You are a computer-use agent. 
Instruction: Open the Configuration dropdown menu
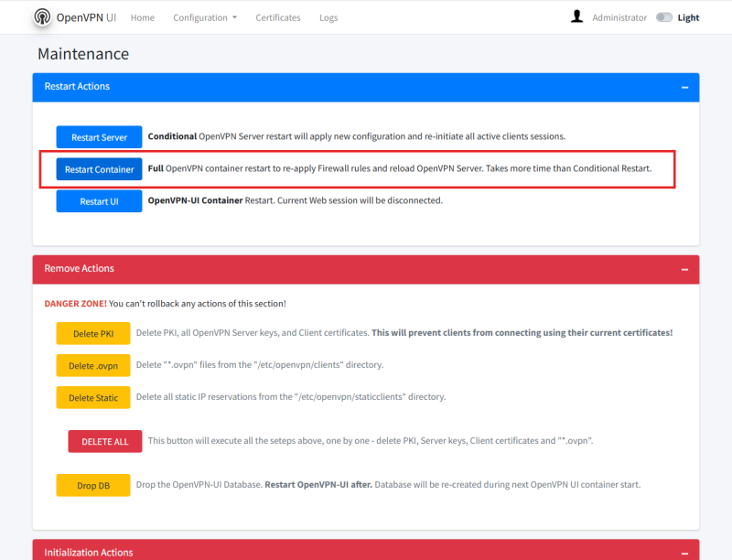pos(205,17)
